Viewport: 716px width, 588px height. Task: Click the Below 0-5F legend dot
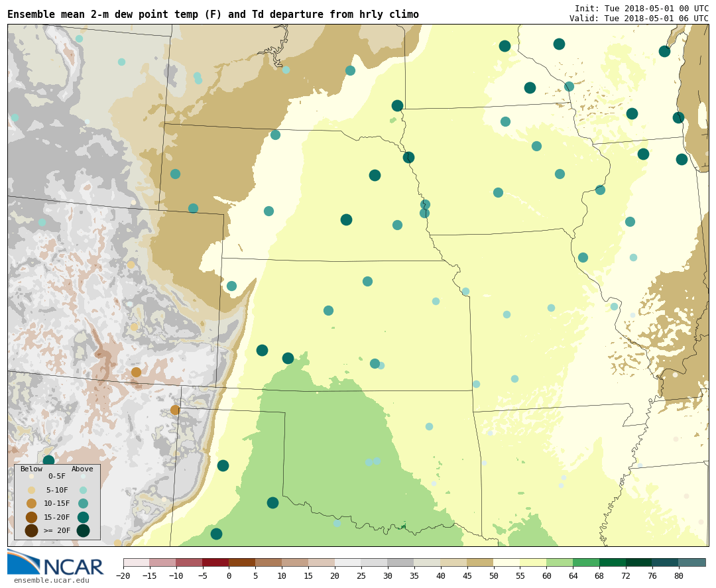pos(32,476)
